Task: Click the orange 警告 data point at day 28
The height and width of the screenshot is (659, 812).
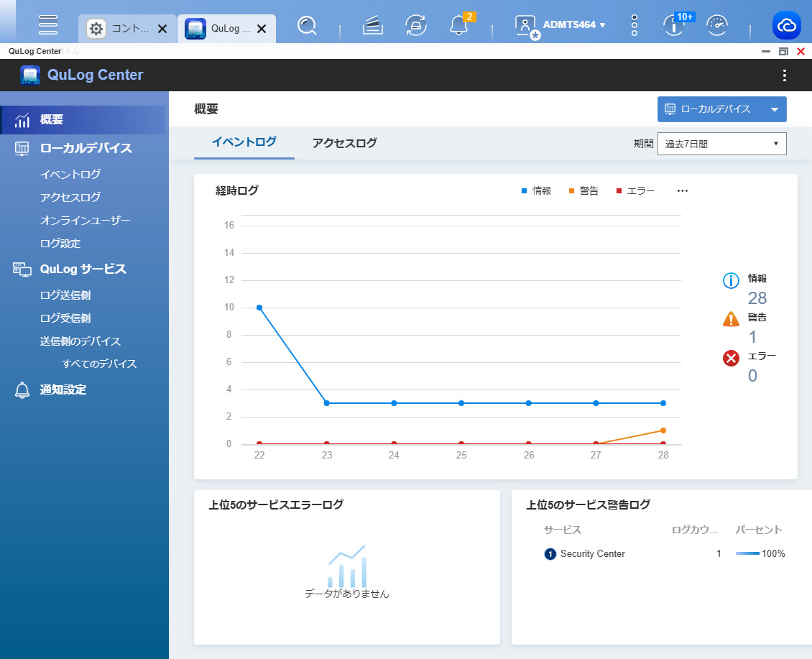Action: 663,430
